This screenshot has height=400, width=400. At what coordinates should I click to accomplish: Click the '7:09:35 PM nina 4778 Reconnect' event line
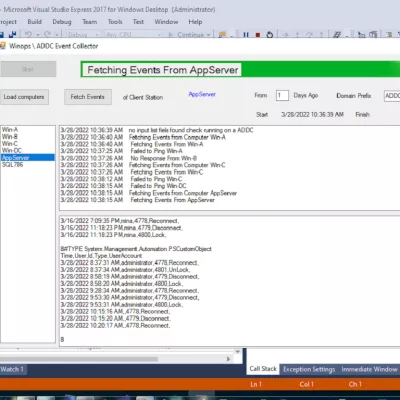pos(120,221)
